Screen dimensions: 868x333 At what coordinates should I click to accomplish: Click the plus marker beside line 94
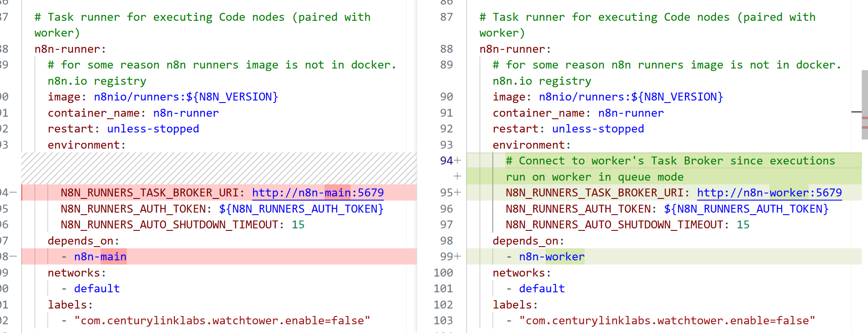457,161
